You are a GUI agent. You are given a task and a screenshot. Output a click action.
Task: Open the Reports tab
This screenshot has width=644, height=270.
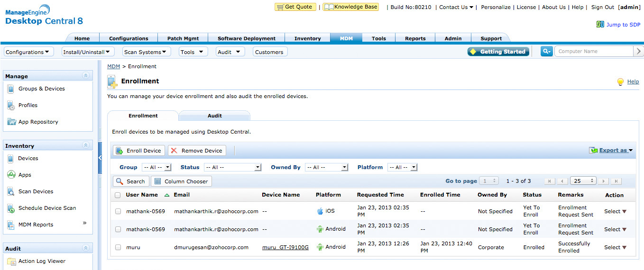tap(415, 38)
